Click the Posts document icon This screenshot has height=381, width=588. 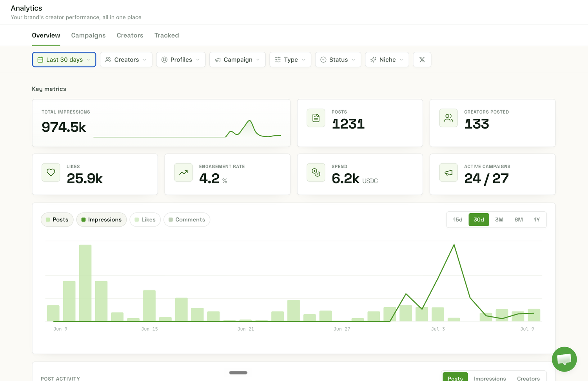pyautogui.click(x=316, y=118)
